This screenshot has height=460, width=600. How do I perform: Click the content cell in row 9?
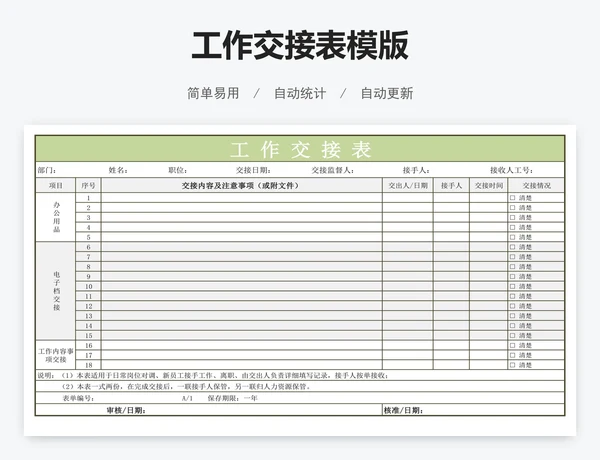241,276
